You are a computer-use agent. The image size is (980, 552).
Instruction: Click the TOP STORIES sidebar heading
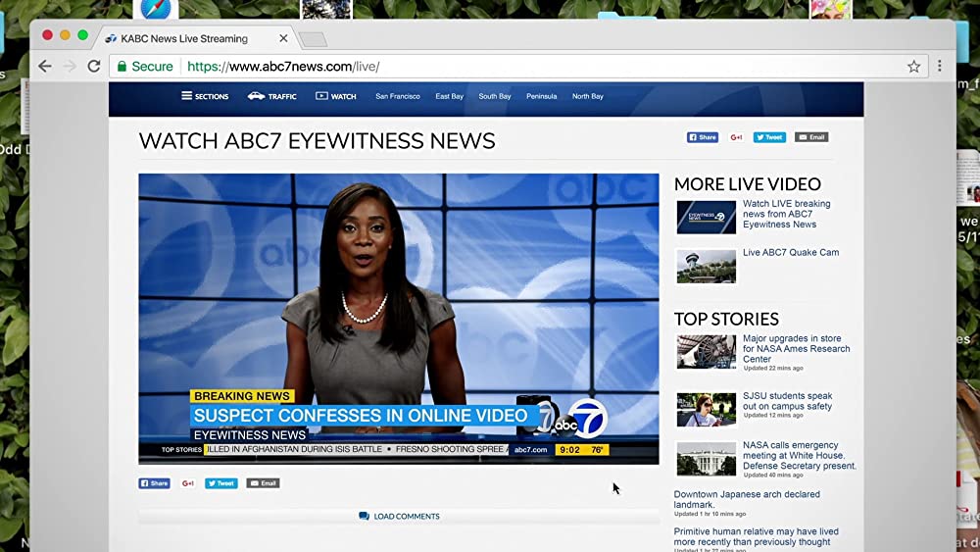tap(726, 319)
